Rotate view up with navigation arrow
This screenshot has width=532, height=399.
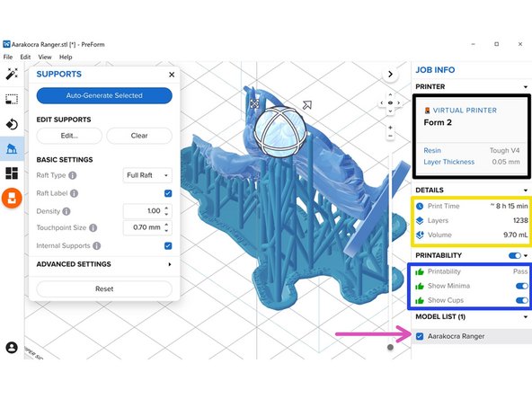click(390, 94)
